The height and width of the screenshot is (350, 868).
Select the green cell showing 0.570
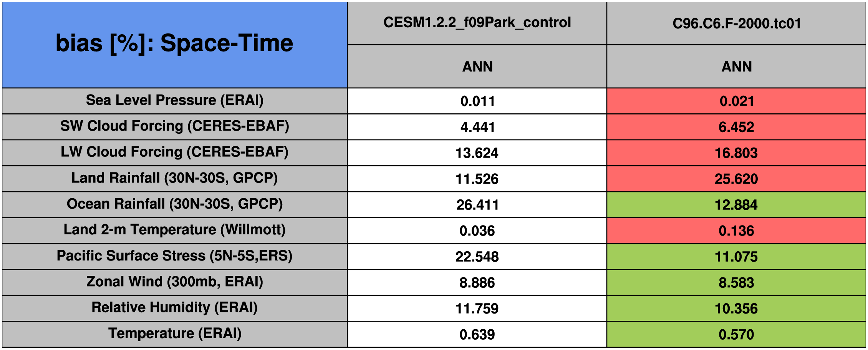coord(736,334)
